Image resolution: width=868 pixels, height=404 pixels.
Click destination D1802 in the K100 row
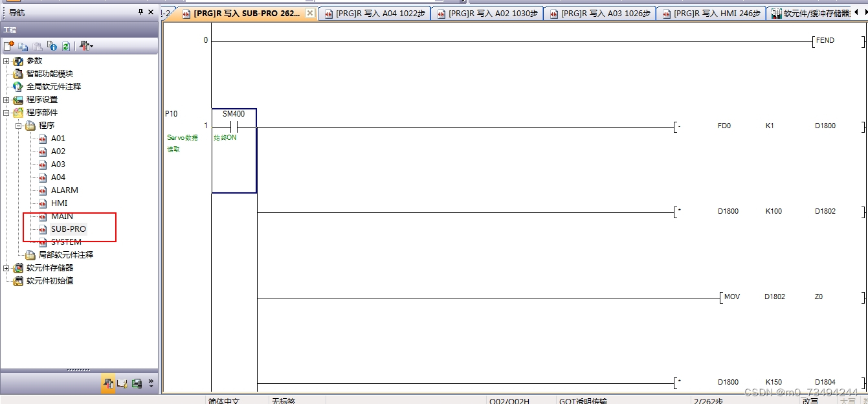point(825,211)
